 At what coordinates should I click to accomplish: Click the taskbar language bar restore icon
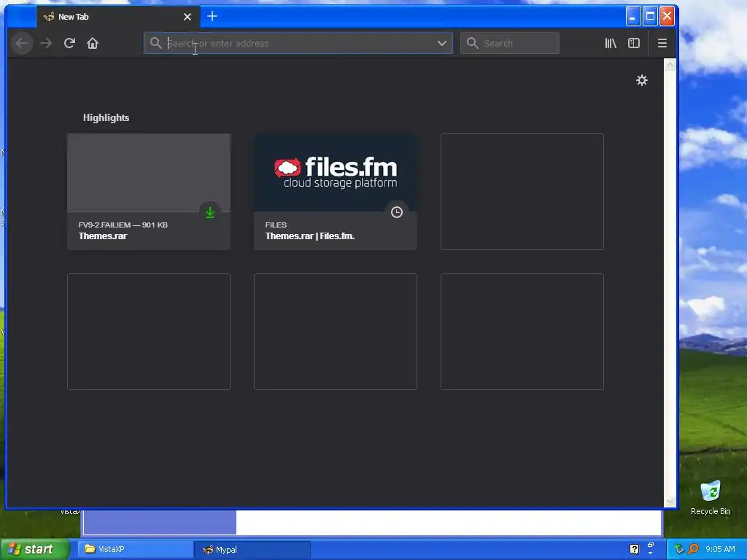(x=651, y=545)
